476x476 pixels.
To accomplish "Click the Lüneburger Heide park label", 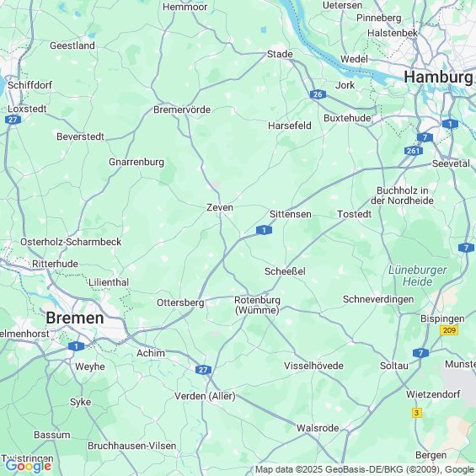I will click(417, 275).
